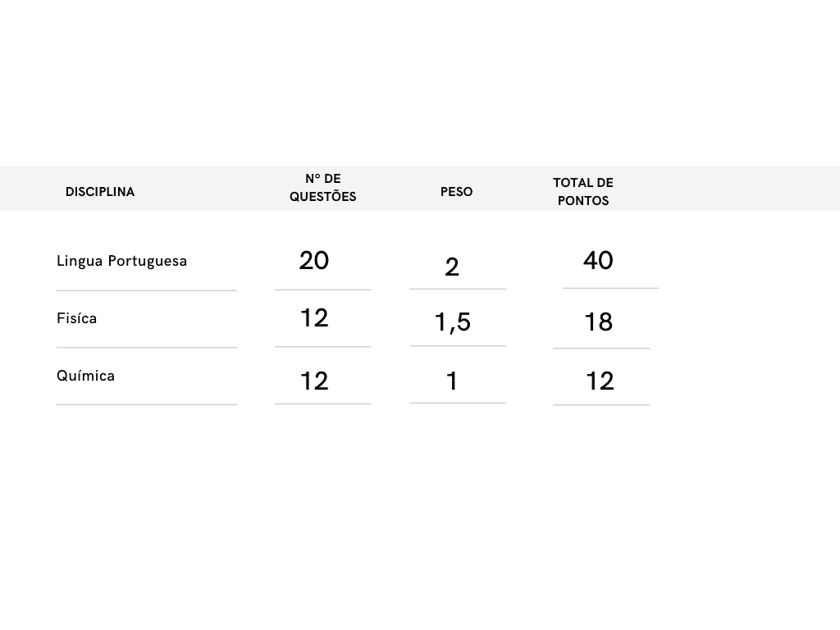This screenshot has height=630, width=840.
Task: Click the Química row label
Action: [x=85, y=376]
